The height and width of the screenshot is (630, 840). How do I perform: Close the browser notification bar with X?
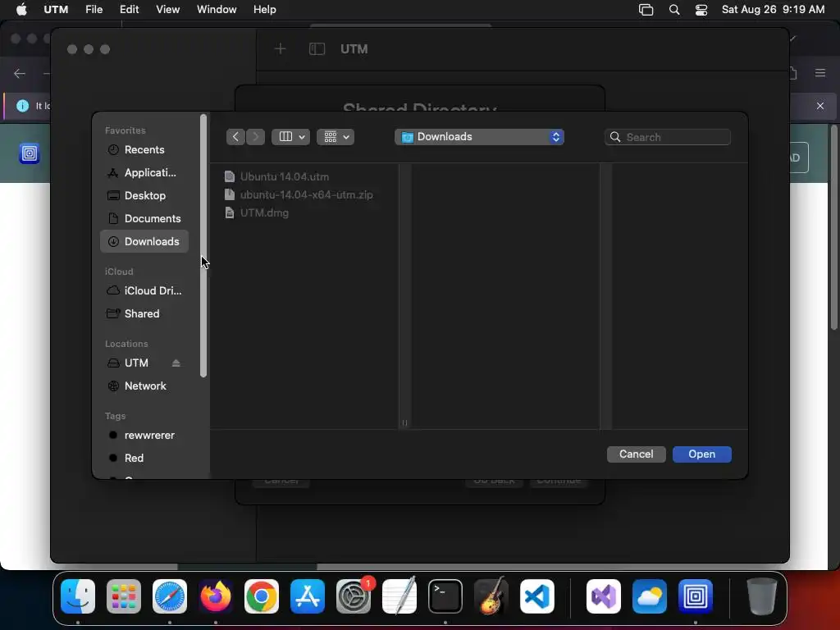[x=820, y=106]
